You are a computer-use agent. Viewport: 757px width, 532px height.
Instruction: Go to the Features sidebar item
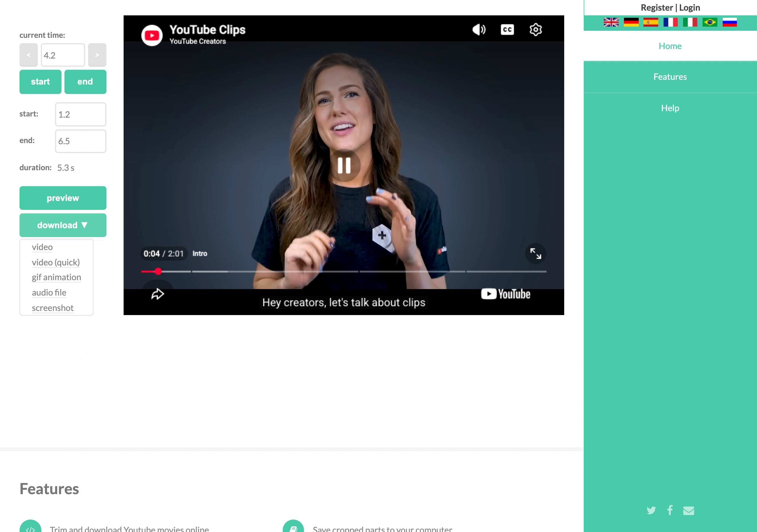pyautogui.click(x=670, y=77)
